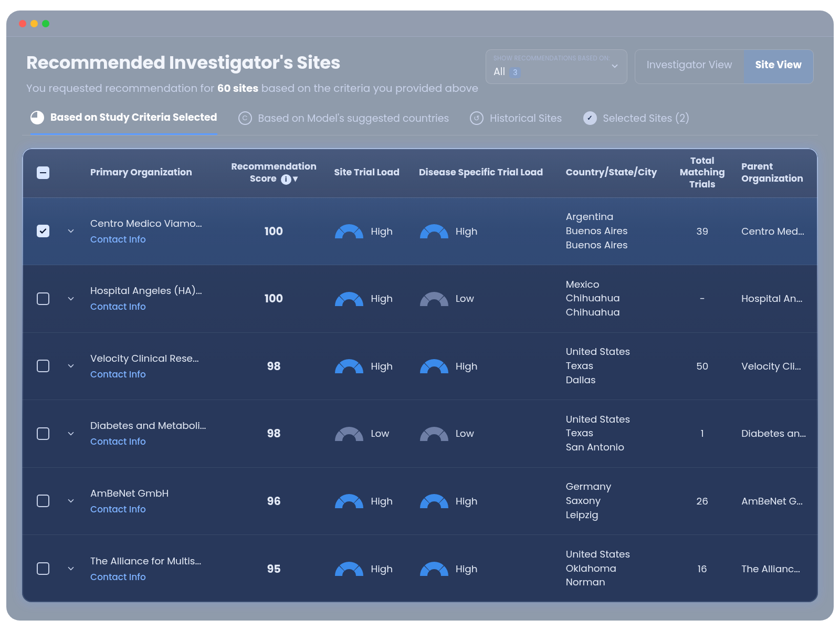Click the Recommendation Score info icon
840x630 pixels.
tap(286, 180)
